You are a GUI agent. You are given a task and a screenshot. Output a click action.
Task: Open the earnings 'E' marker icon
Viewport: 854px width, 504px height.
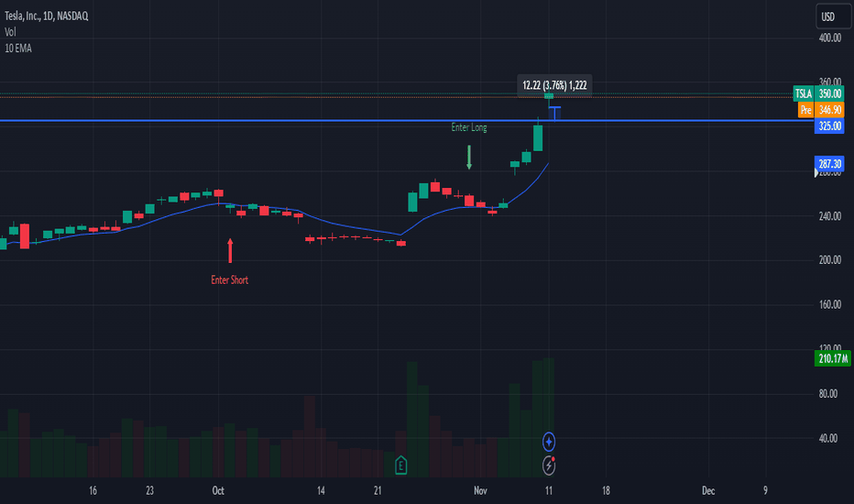pos(400,466)
